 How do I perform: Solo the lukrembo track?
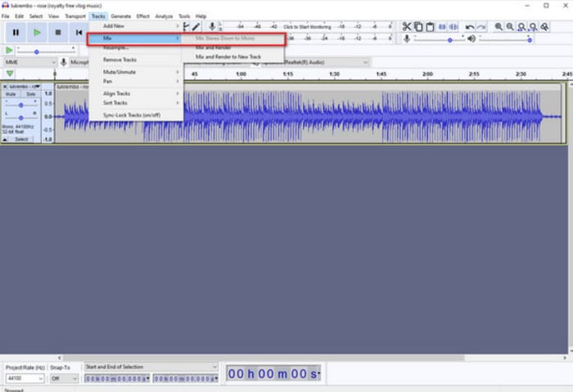(31, 94)
